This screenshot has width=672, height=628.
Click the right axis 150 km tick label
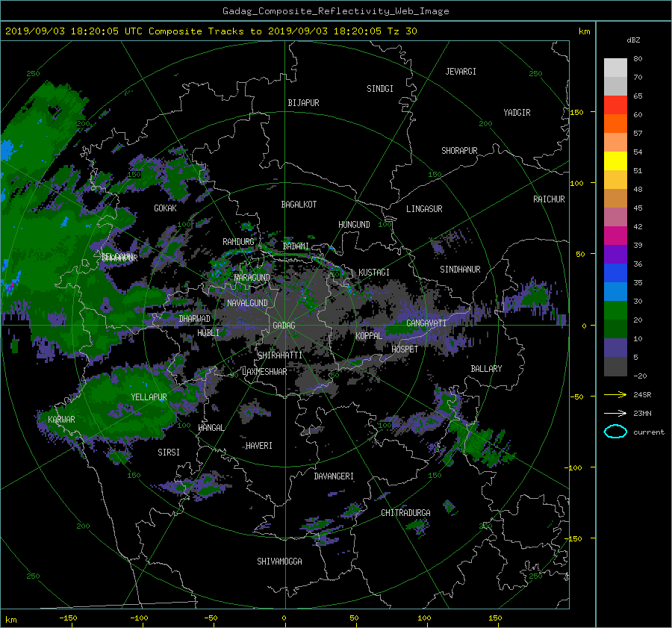point(576,112)
